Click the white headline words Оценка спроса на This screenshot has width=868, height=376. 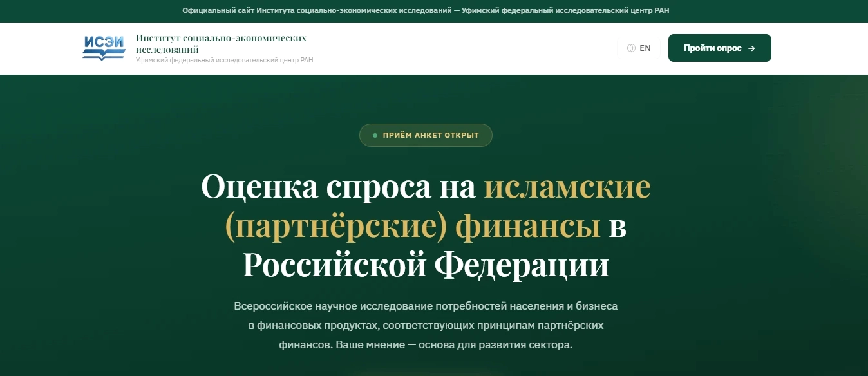339,187
